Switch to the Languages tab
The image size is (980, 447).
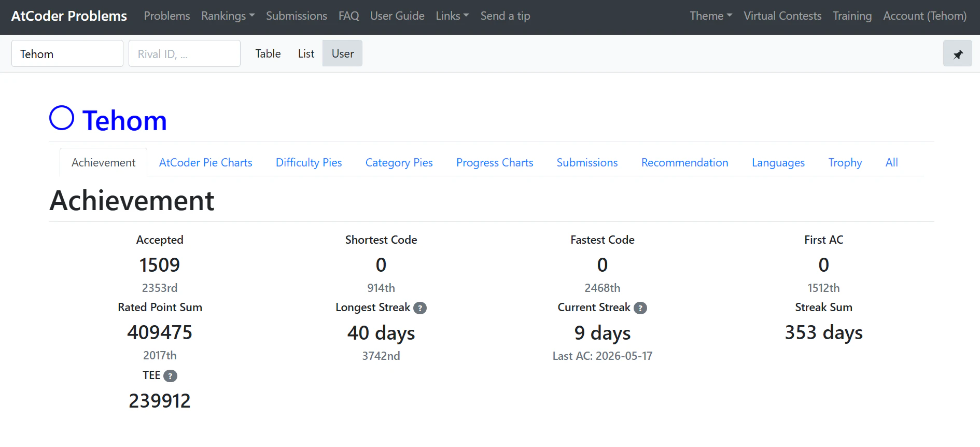point(778,162)
